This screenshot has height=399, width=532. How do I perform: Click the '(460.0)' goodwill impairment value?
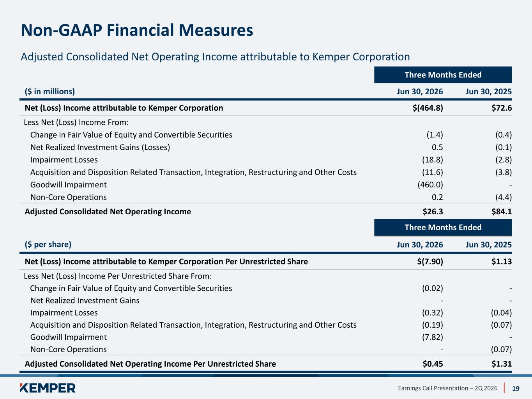pyautogui.click(x=430, y=185)
